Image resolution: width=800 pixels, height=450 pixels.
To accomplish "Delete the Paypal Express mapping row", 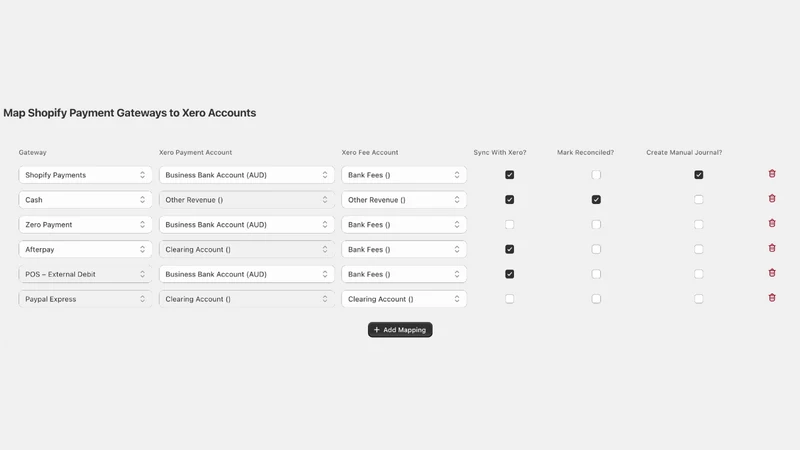I will pos(772,298).
